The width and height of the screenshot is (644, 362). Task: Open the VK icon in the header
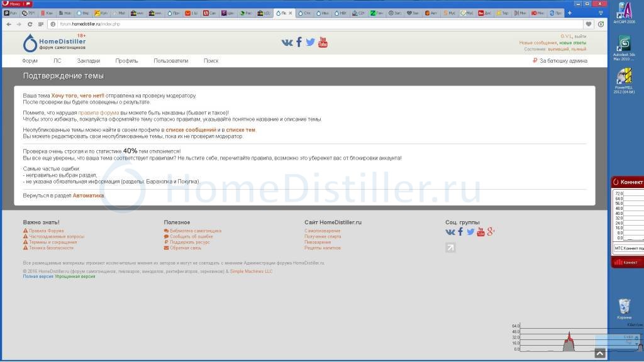287,42
